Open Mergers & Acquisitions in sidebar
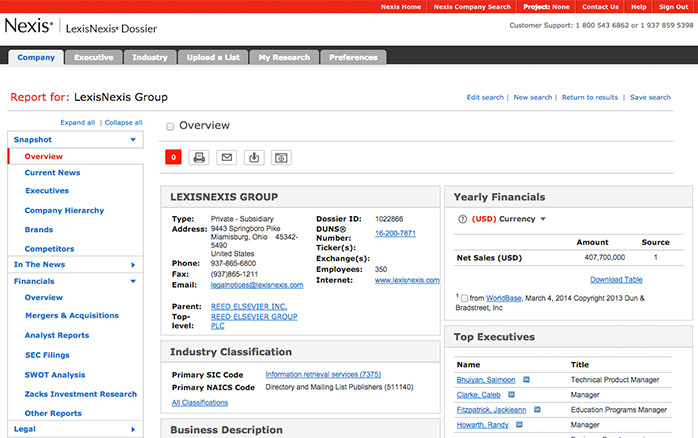The image size is (698, 438). pos(72,316)
